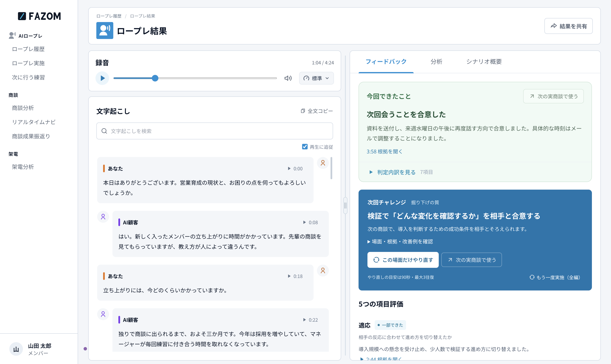Expand 判定内訳を見る 7項目
The height and width of the screenshot is (364, 611).
pos(401,172)
